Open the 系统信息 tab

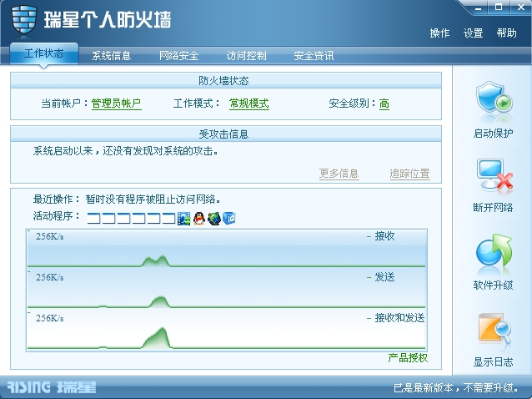[x=111, y=56]
